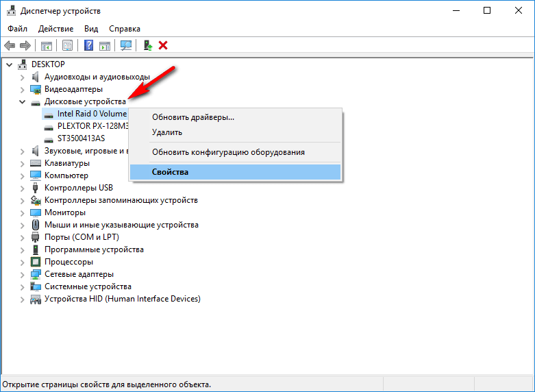This screenshot has height=392, width=535.
Task: Minimize the Диспетчер устройств window
Action: [x=456, y=10]
